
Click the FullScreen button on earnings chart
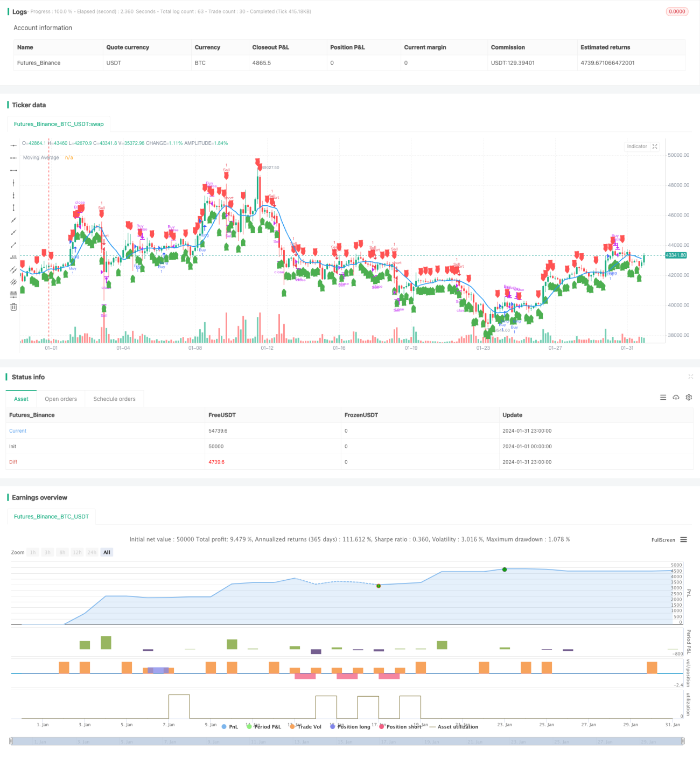(663, 540)
